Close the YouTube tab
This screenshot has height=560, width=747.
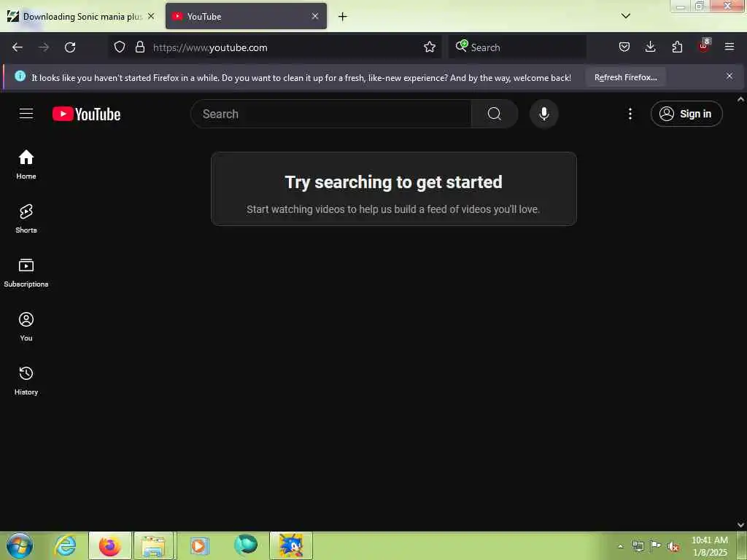tap(315, 16)
